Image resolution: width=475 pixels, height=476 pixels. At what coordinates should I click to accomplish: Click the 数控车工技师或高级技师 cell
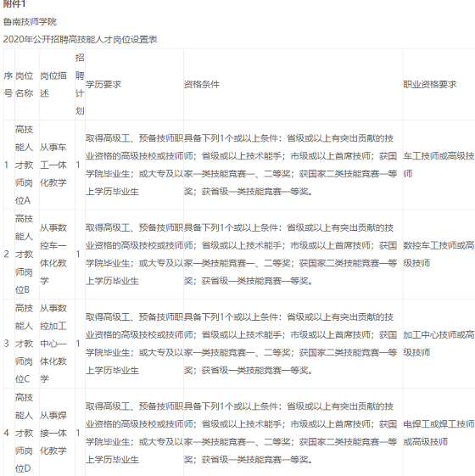439,254
